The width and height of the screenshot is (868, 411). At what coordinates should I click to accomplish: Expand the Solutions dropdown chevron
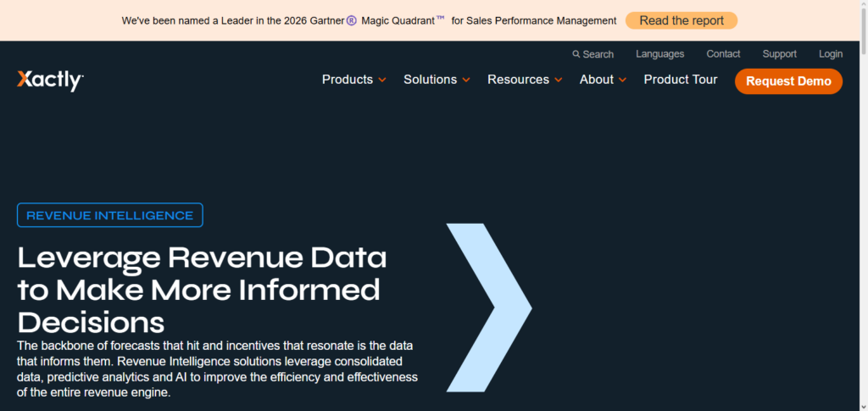[x=466, y=81]
